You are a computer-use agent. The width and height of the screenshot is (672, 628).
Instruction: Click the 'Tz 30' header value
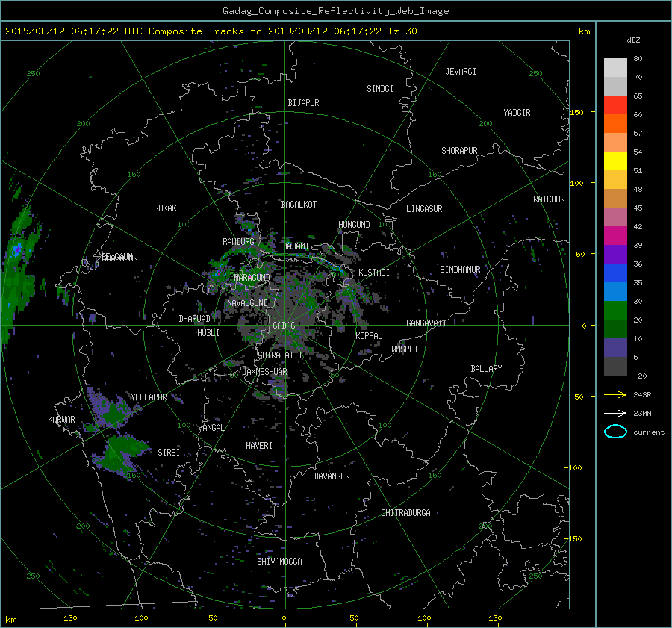402,31
